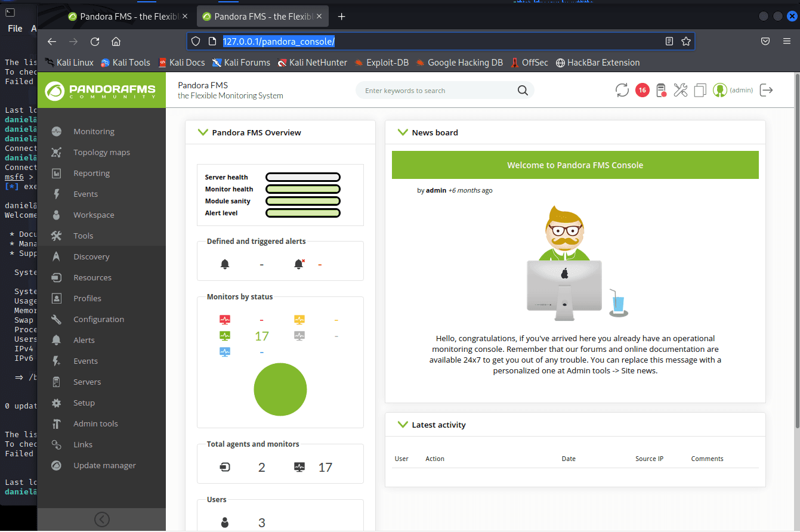
Task: Collapse the Pandora FMS Overview panel
Action: point(202,132)
